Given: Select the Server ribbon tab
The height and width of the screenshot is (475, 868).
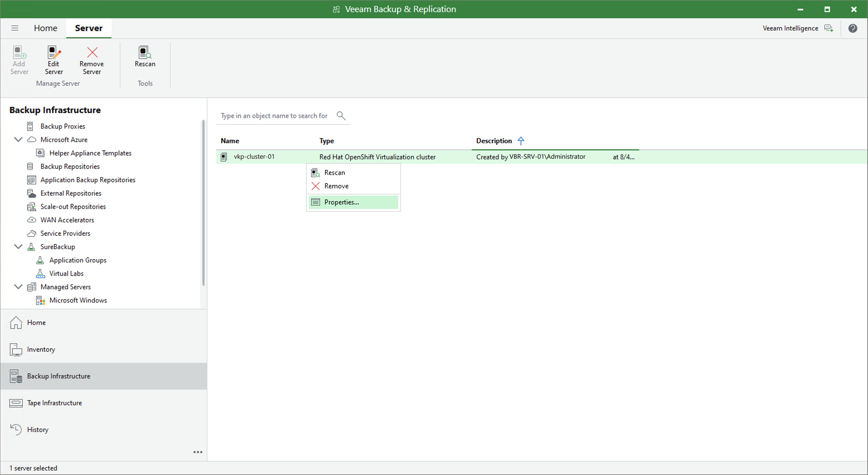Looking at the screenshot, I should [89, 28].
